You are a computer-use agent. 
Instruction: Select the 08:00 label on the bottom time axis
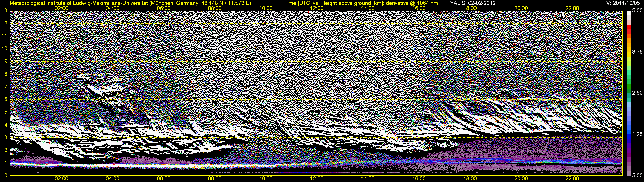(x=215, y=179)
